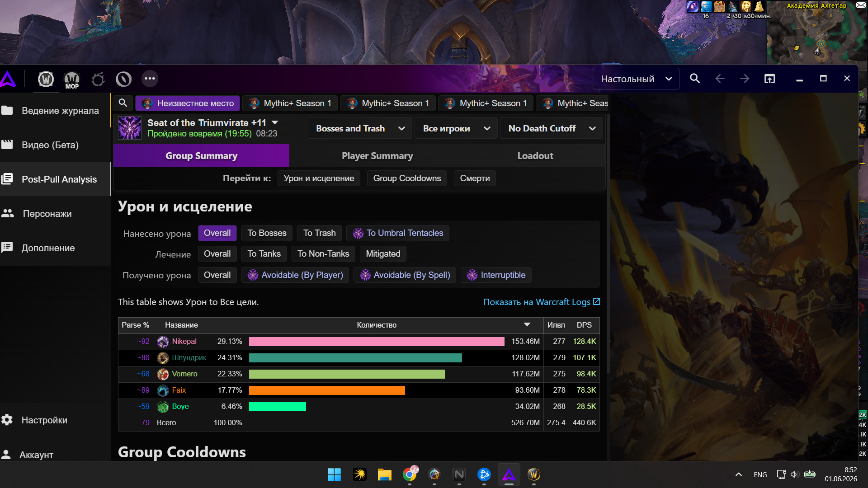868x488 pixels.
Task: Click the Archon app logo icon
Action: click(x=8, y=79)
